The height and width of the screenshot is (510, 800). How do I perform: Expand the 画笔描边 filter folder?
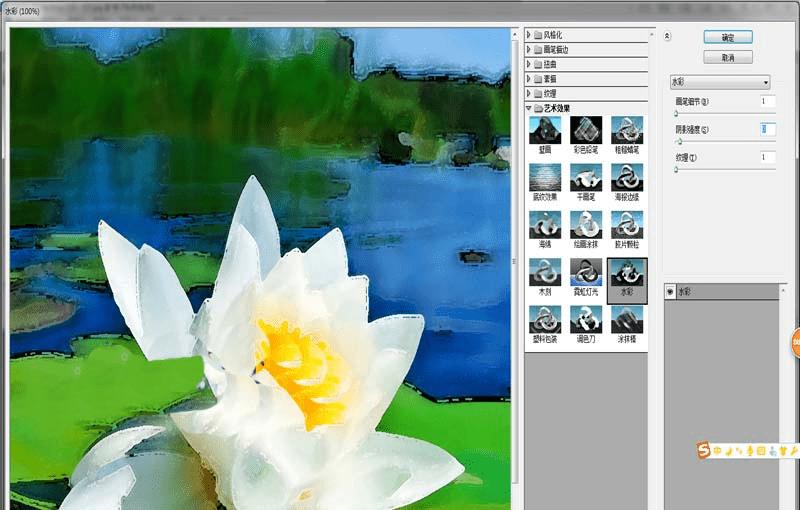pyautogui.click(x=529, y=49)
